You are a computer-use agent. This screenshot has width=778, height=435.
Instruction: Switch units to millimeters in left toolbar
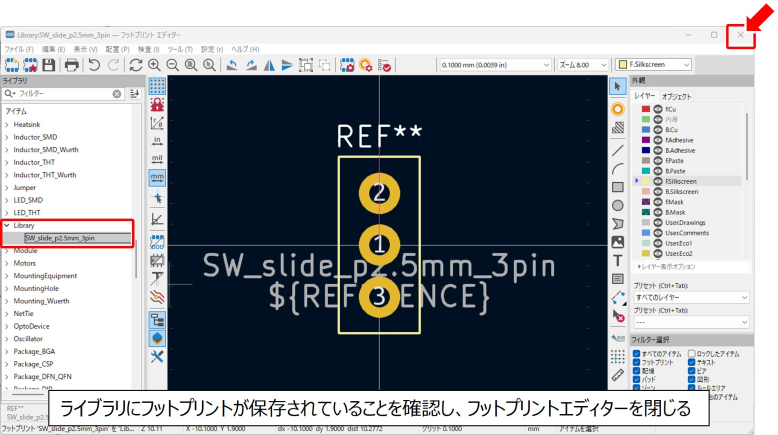[157, 177]
